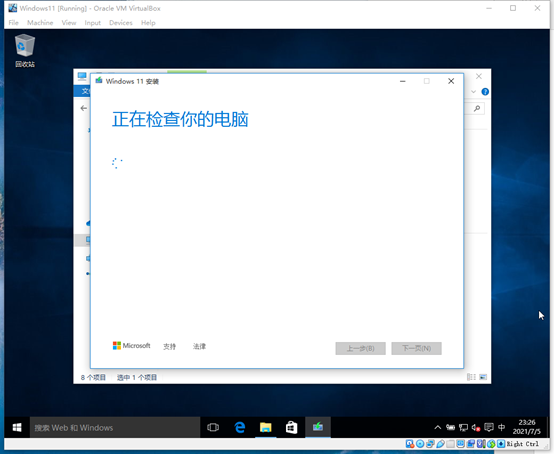Open the VirtualBox Machine menu
This screenshot has height=454, width=554.
click(x=40, y=23)
